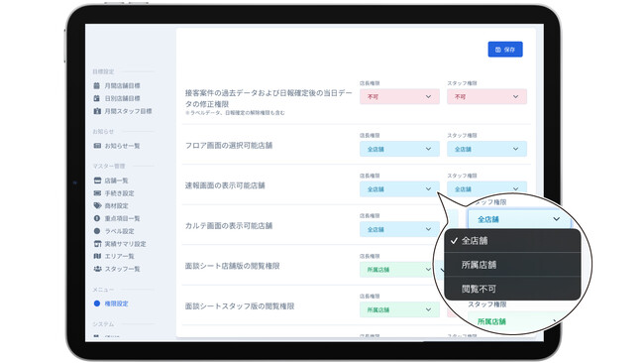The image size is (644, 363).
Task: Click the 速報画面の表示可能店舗 label
Action: [x=225, y=185]
